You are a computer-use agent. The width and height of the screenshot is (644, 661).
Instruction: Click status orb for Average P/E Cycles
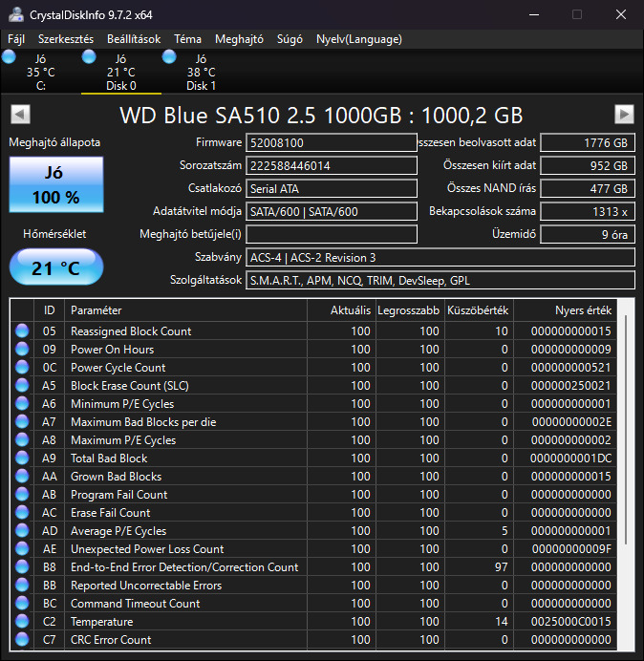tap(22, 530)
